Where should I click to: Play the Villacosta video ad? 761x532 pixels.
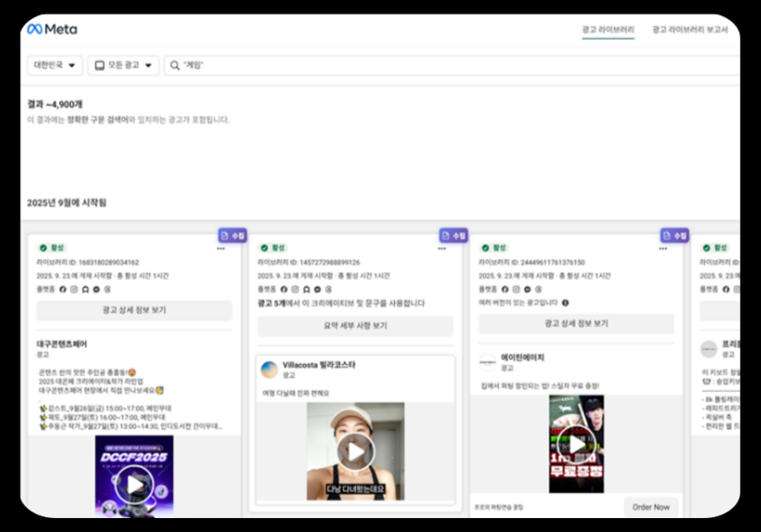pyautogui.click(x=355, y=452)
